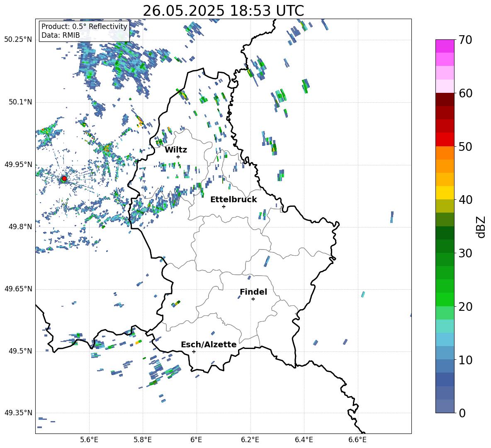
Task: Click the red radar location marker
Action: tap(64, 179)
